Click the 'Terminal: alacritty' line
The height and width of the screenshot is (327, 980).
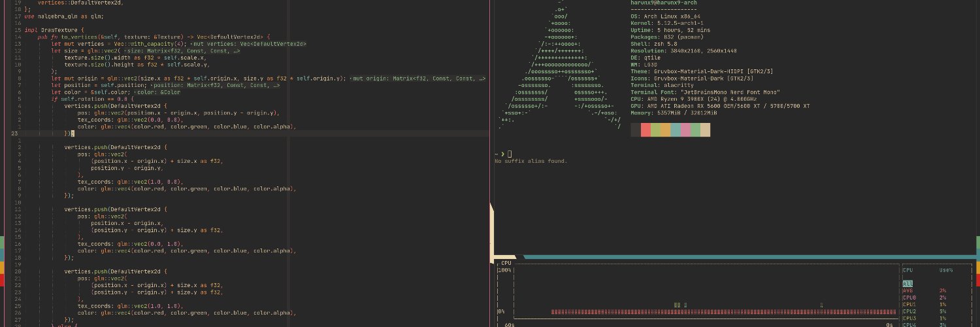[x=662, y=85]
